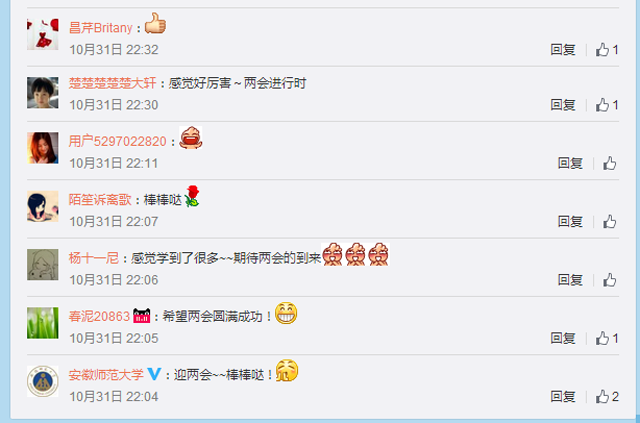Image resolution: width=640 pixels, height=423 pixels.
Task: Visit 陌笙诉离歌's profile via name
Action: [x=100, y=200]
